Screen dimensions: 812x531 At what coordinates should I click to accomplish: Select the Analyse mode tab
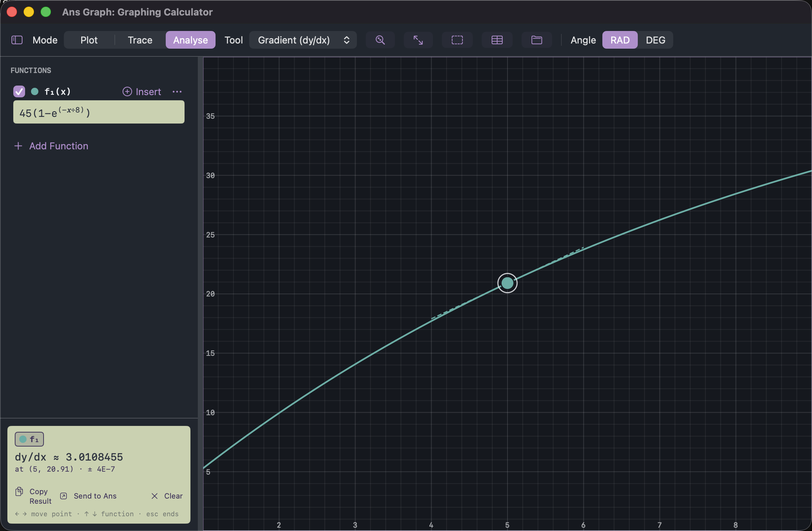[x=190, y=40]
